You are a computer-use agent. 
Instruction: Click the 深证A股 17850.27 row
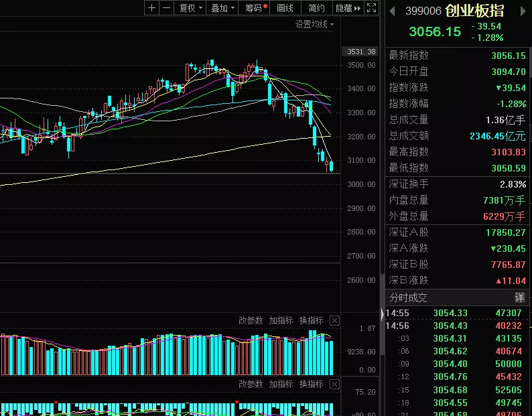click(458, 232)
